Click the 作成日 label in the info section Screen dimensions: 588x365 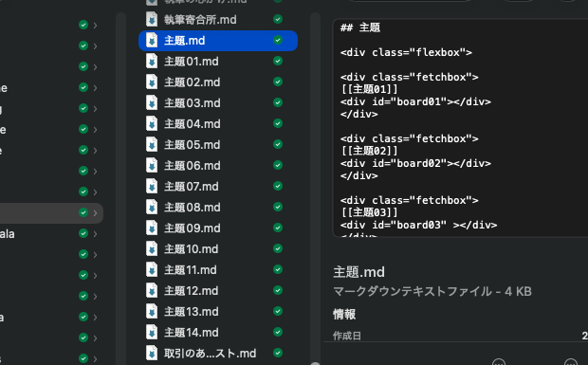(x=347, y=336)
